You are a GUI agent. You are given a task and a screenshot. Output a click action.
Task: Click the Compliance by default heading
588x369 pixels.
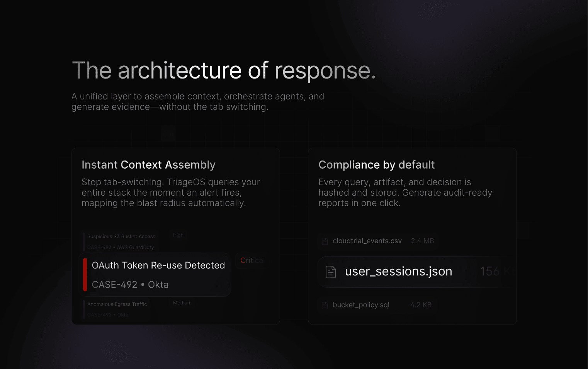[x=376, y=165]
